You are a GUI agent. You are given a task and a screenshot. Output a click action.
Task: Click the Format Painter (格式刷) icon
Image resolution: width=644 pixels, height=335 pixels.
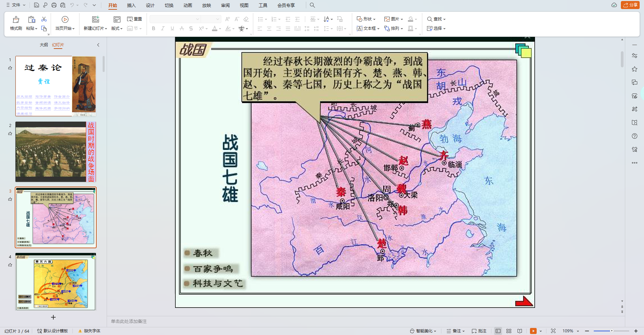click(16, 20)
